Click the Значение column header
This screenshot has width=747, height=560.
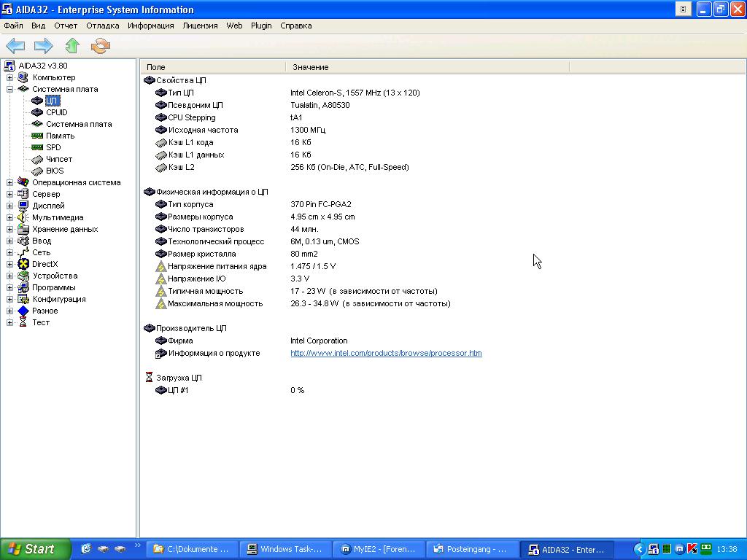(427, 67)
